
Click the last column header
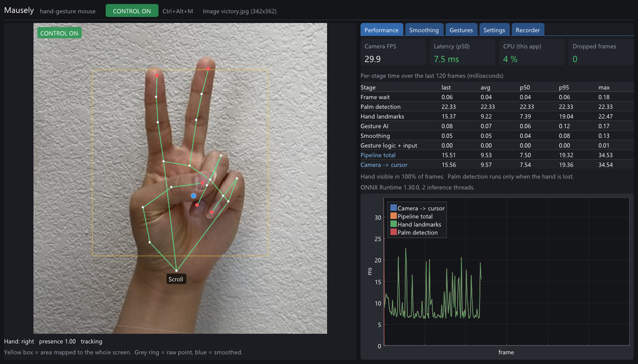(446, 87)
